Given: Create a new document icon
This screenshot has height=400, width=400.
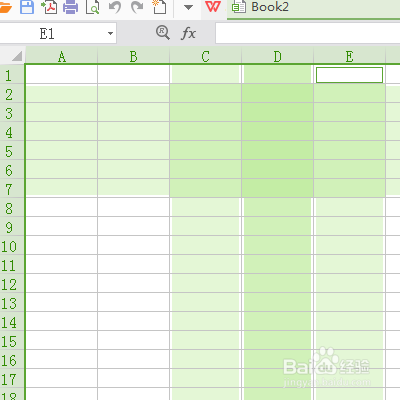Looking at the screenshot, I should pyautogui.click(x=159, y=7).
